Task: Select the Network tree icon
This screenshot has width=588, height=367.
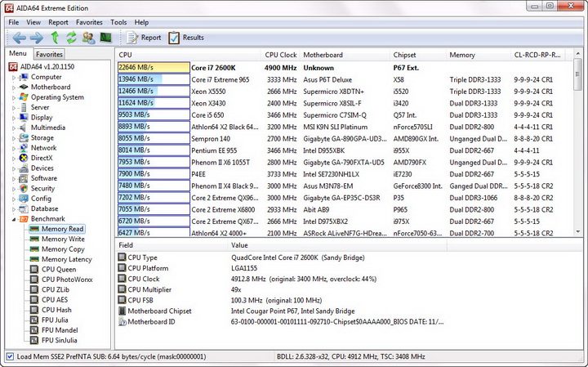Action: click(23, 148)
